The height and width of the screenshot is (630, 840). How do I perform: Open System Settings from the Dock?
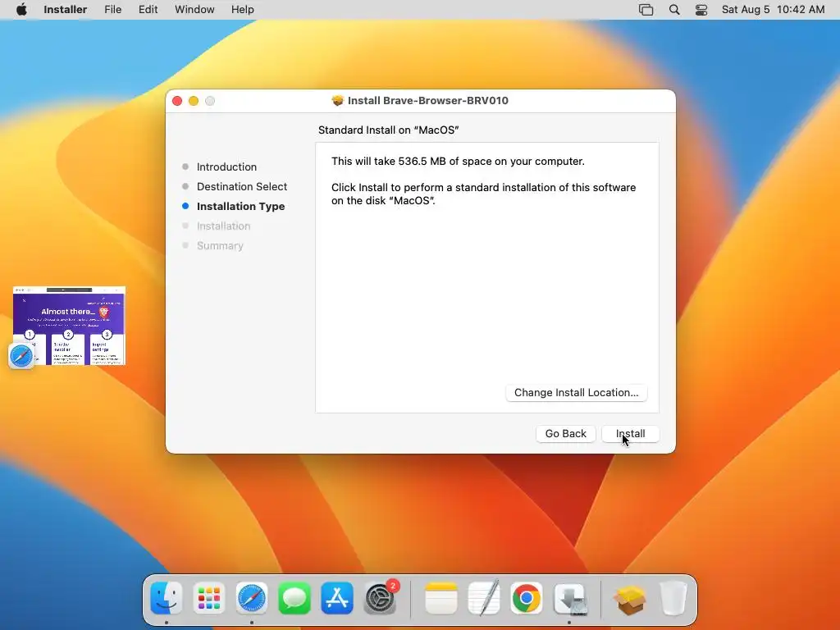click(x=380, y=598)
